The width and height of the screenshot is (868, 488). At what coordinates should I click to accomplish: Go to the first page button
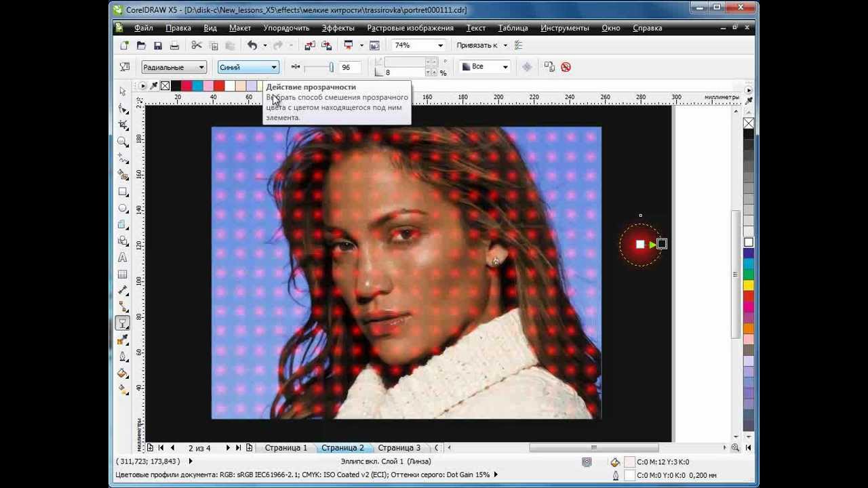[x=161, y=448]
